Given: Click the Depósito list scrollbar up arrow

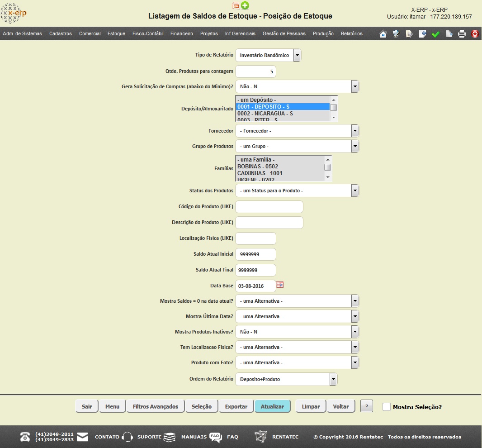Looking at the screenshot, I should tap(334, 100).
